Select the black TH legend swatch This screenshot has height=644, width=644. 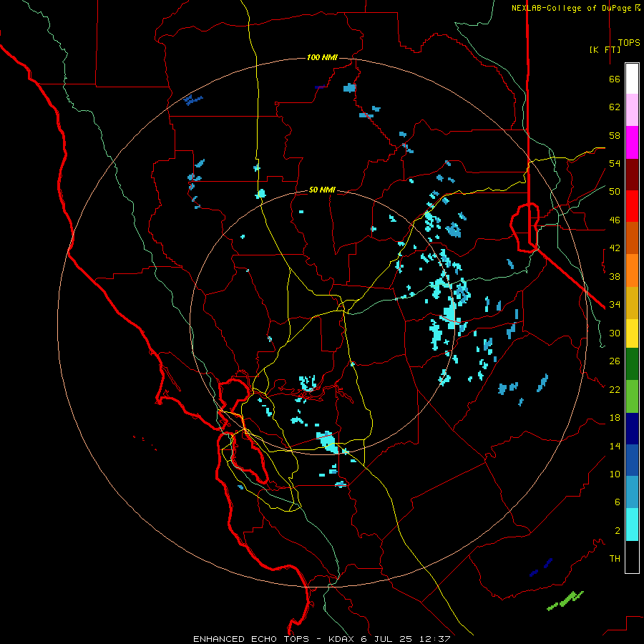(632, 557)
